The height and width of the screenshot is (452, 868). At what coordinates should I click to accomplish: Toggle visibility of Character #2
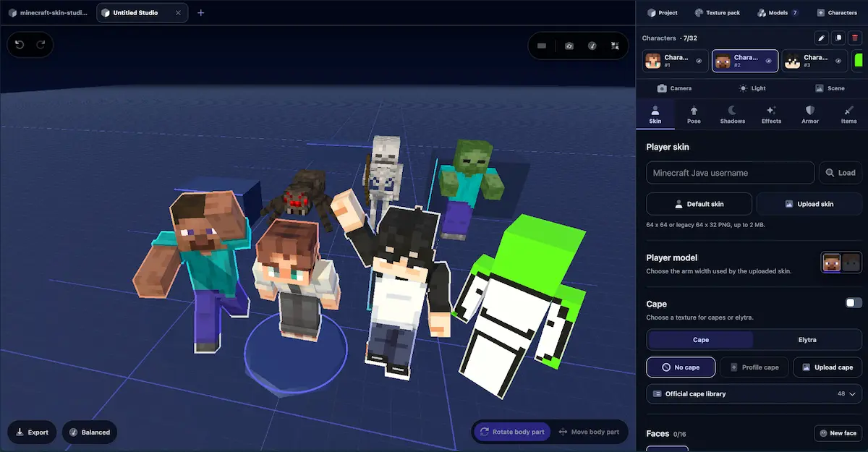click(x=768, y=61)
